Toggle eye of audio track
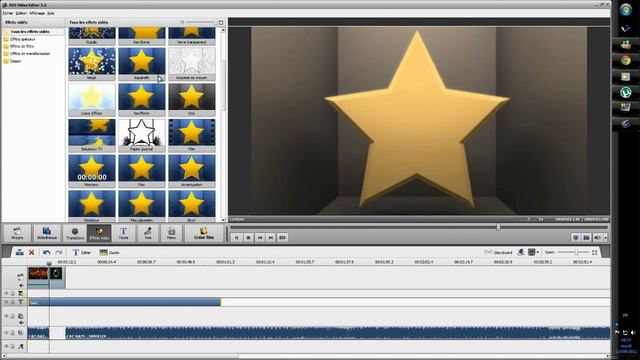Screen dimensions: 640x360 (x=6, y=333)
